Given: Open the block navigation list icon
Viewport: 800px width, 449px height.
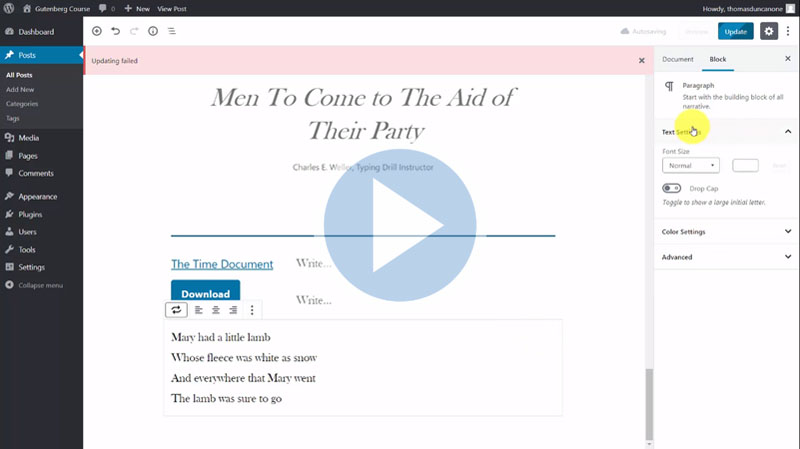Looking at the screenshot, I should [x=171, y=31].
